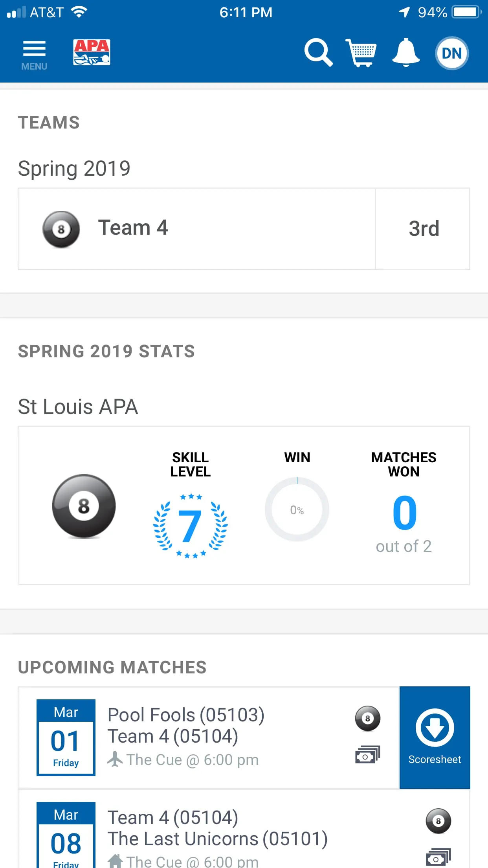Tap the skill level 7 badge
Screen dimensions: 488x868
click(190, 525)
